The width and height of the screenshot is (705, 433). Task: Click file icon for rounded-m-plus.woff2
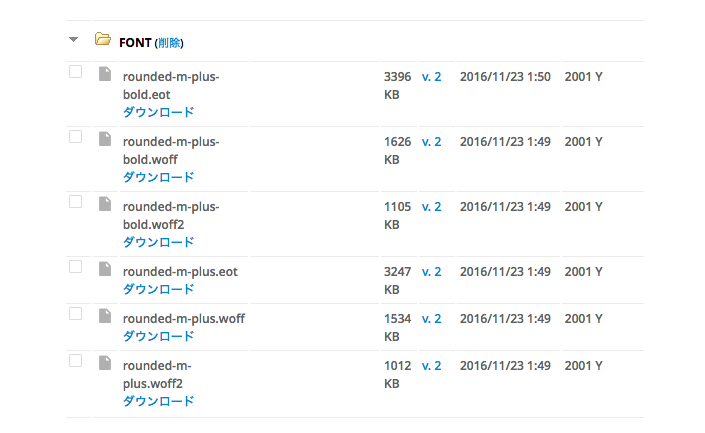(x=104, y=363)
